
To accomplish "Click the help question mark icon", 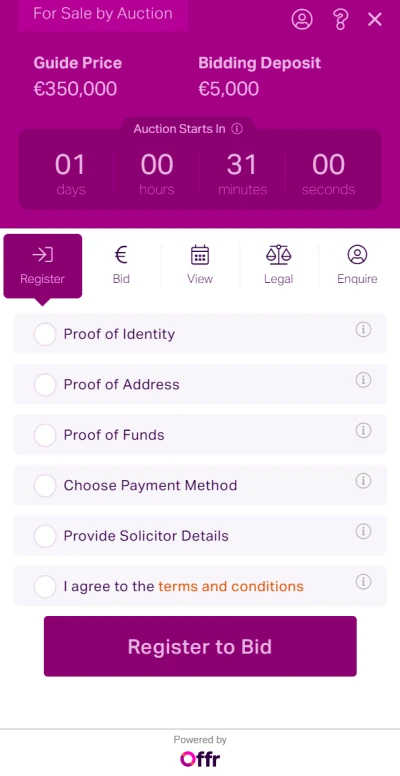I will [340, 20].
